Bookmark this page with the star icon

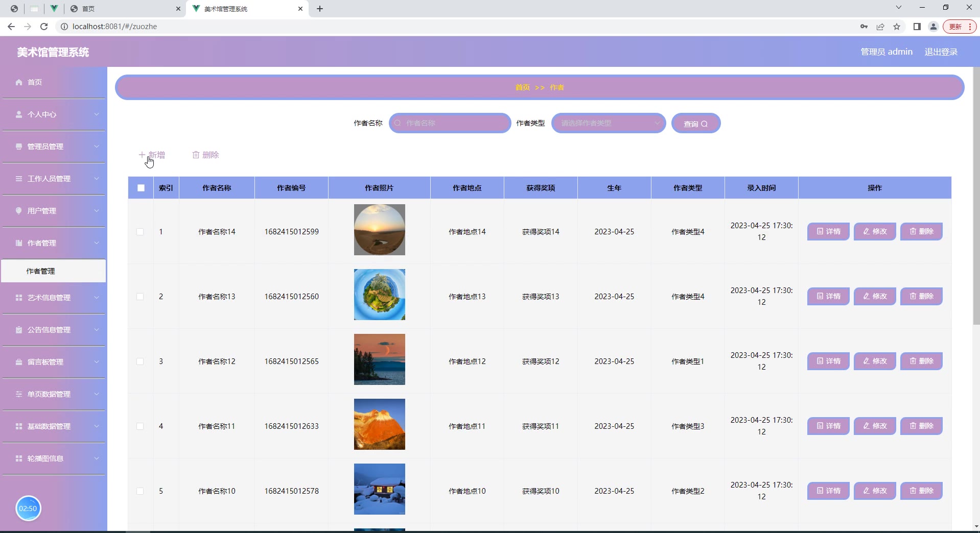coord(897,27)
